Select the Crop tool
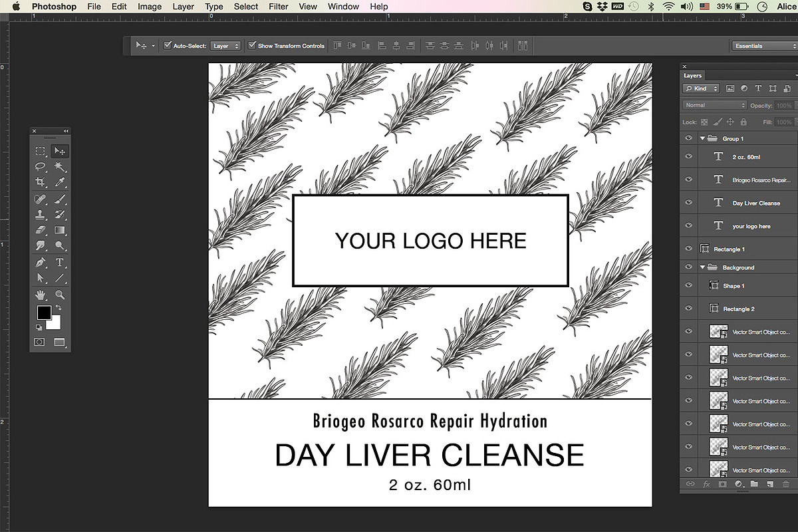Image resolution: width=798 pixels, height=532 pixels. point(41,182)
